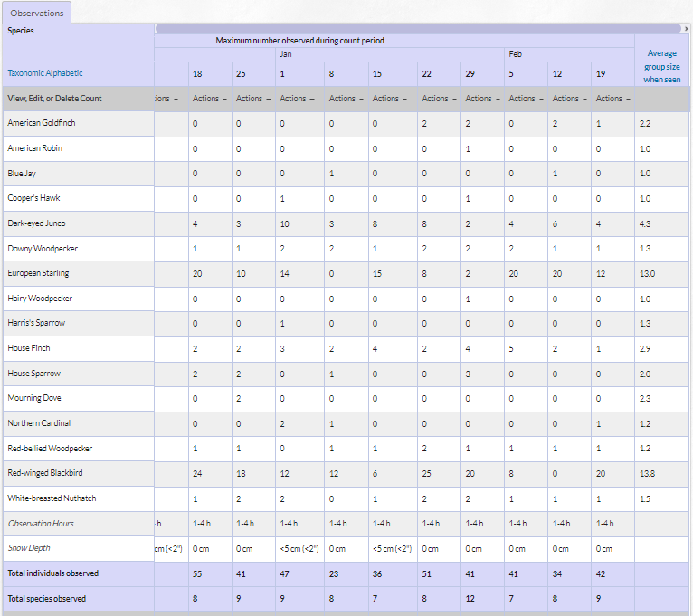
Task: Click the Observation Hours row label
Action: click(41, 523)
